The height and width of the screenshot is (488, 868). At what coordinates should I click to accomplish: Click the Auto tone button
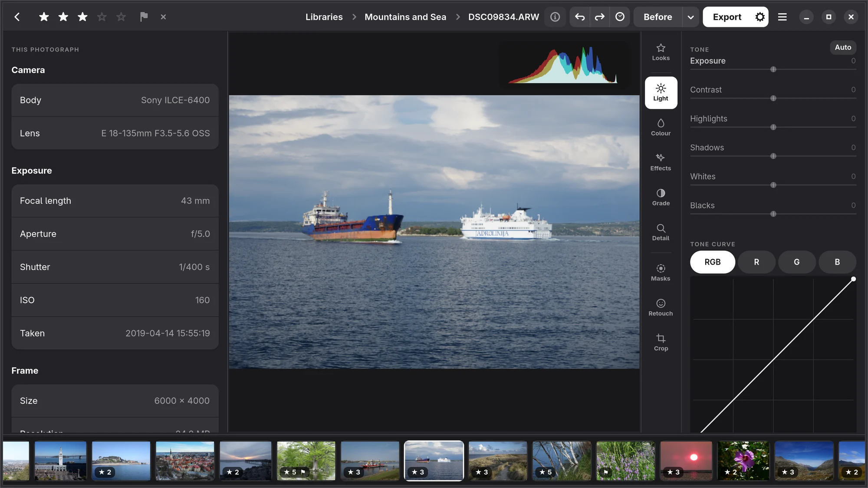point(843,47)
